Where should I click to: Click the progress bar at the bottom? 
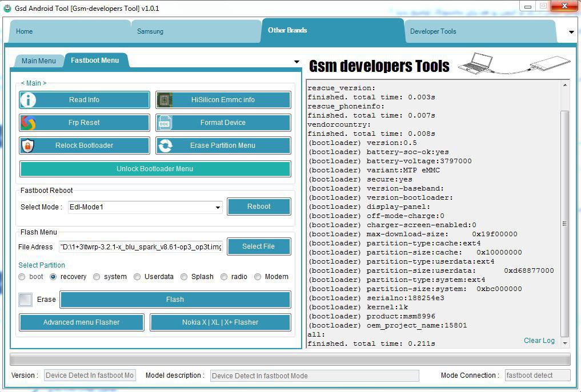pyautogui.click(x=290, y=359)
